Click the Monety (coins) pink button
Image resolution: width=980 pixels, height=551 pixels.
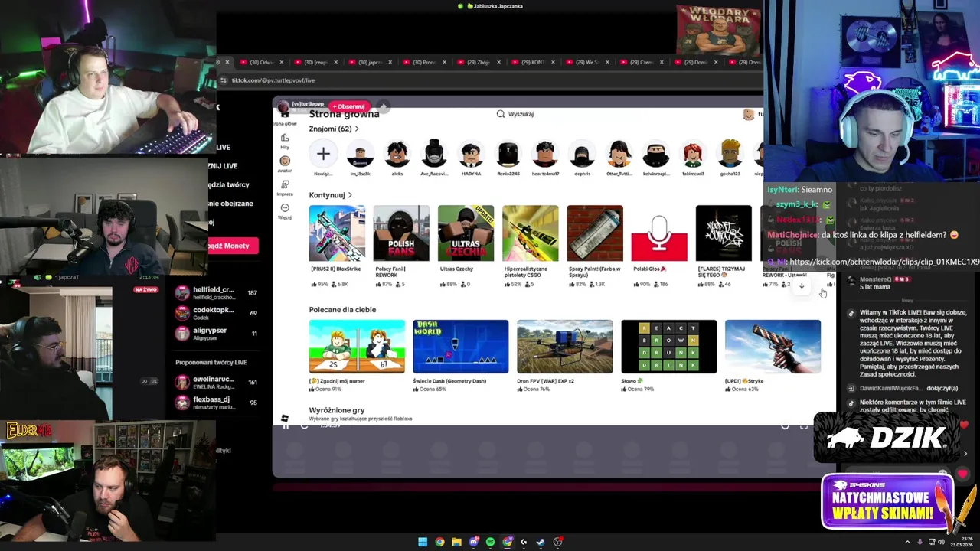coord(233,246)
